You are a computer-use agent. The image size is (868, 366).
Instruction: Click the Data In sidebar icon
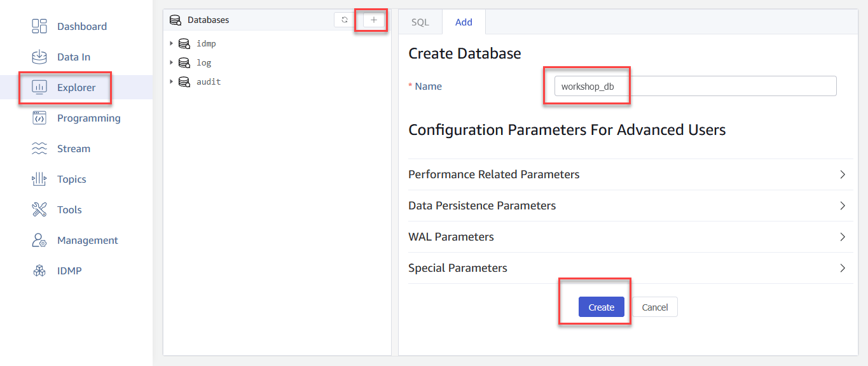click(39, 57)
